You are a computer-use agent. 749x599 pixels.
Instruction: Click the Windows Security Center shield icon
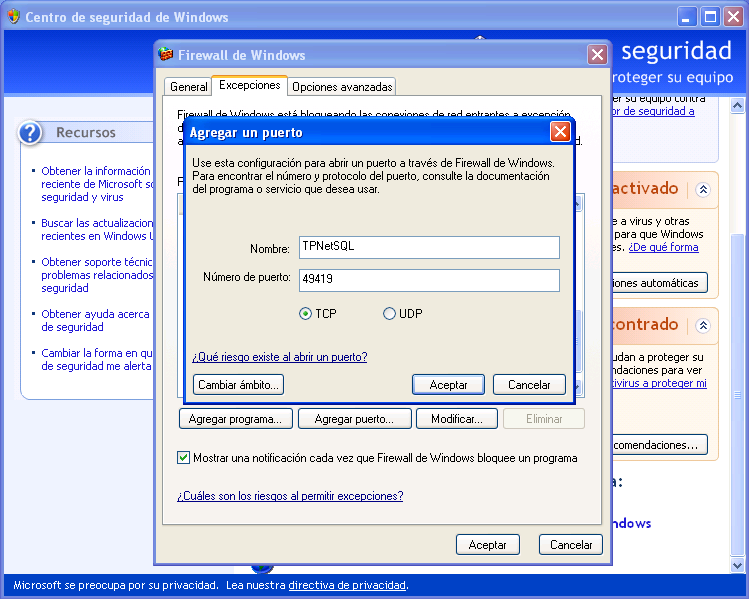coord(14,17)
